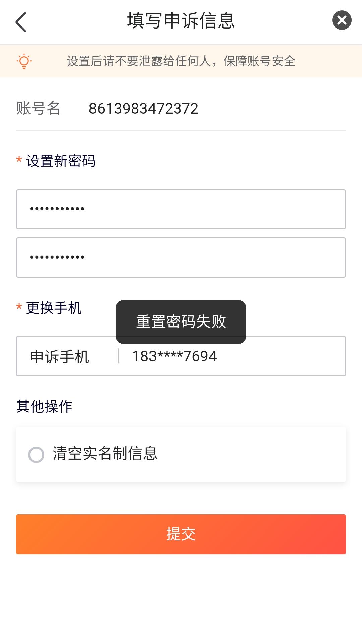362x644 pixels.
Task: Select the account number 8613983472372
Action: [x=143, y=109]
